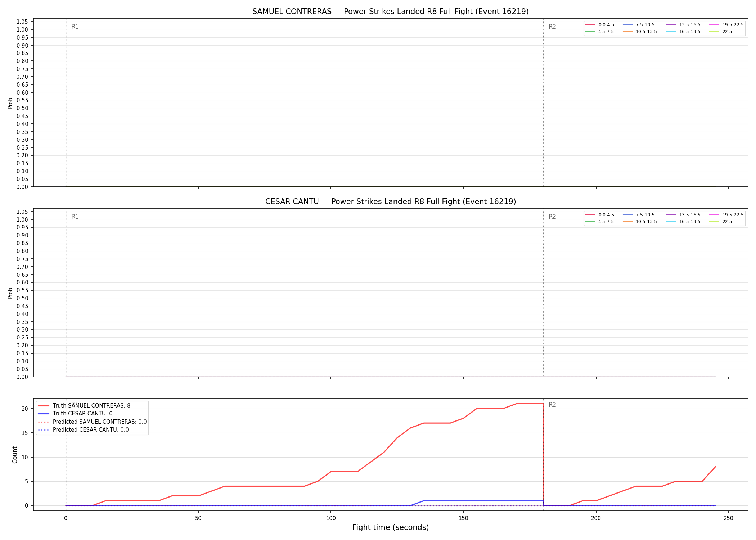Screen dimensions: 756x540
Task: Select legend entry Truth SAMUEL CONTRERAS: 8
Action: click(84, 406)
